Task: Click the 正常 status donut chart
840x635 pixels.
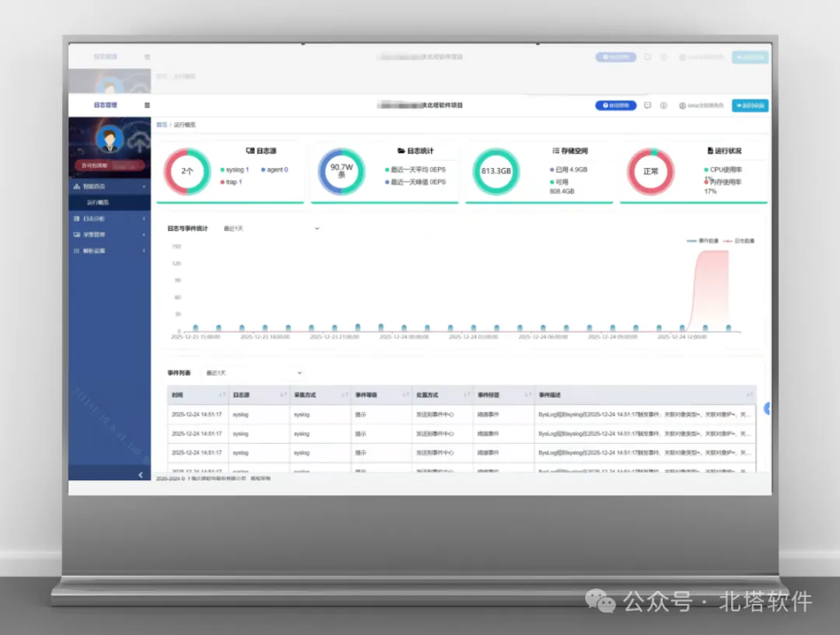Action: coord(650,171)
